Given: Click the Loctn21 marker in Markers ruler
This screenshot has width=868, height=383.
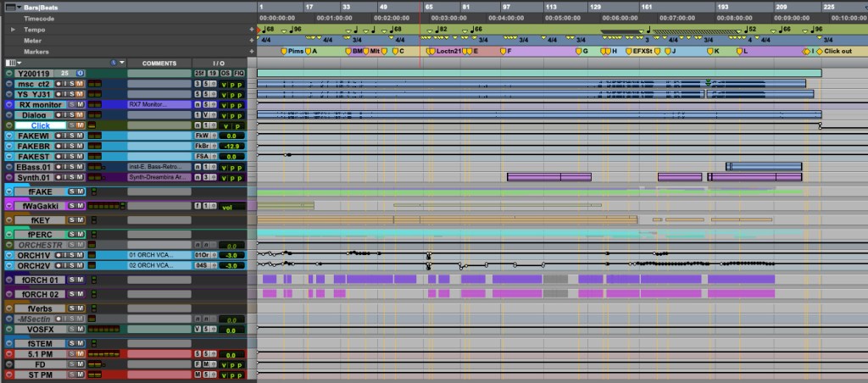Looking at the screenshot, I should tap(447, 51).
